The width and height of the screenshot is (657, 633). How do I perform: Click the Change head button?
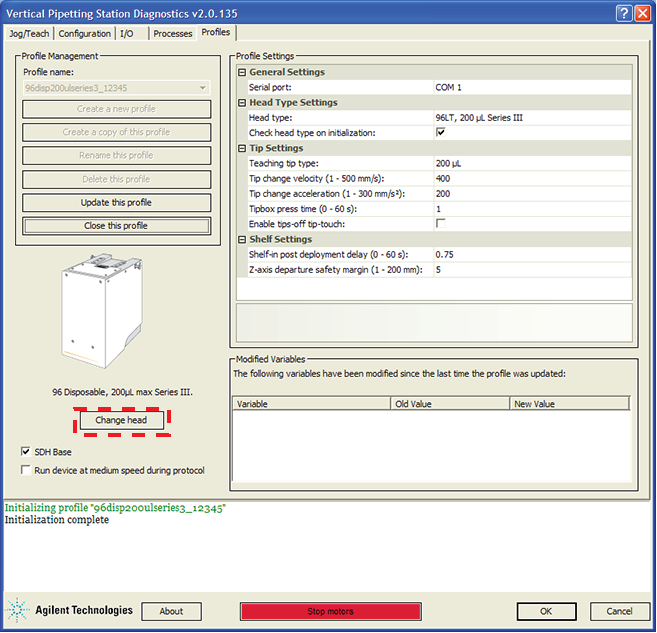click(121, 421)
